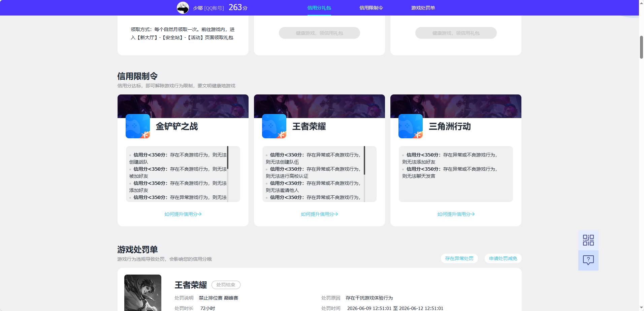Viewport: 644px width, 311px height.
Task: Click the 少耶 username text
Action: 198,8
